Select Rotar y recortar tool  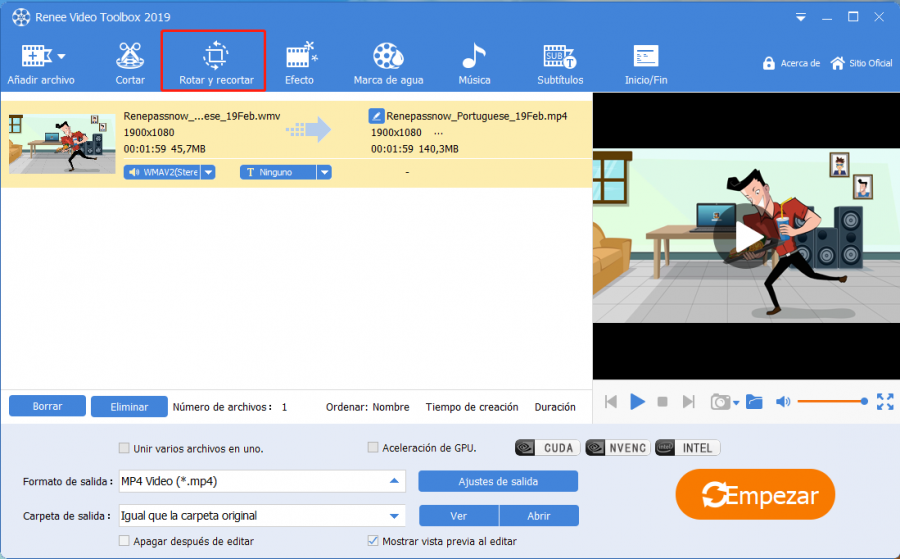(x=214, y=61)
